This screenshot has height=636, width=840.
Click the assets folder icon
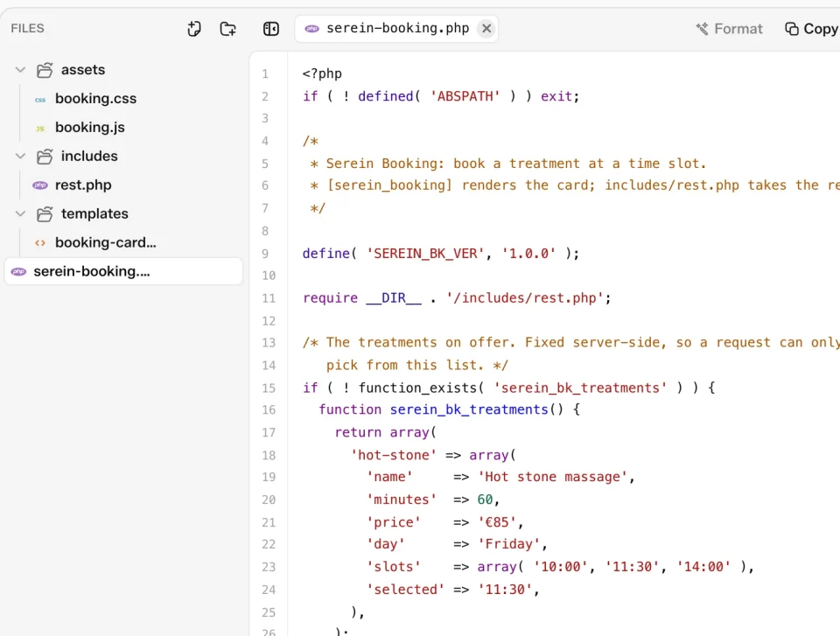pyautogui.click(x=45, y=70)
